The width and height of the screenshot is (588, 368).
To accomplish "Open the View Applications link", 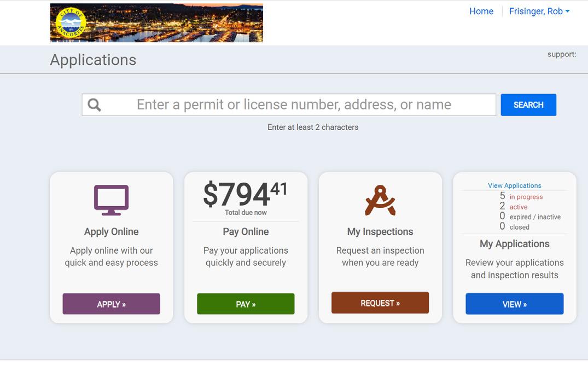I will [514, 185].
